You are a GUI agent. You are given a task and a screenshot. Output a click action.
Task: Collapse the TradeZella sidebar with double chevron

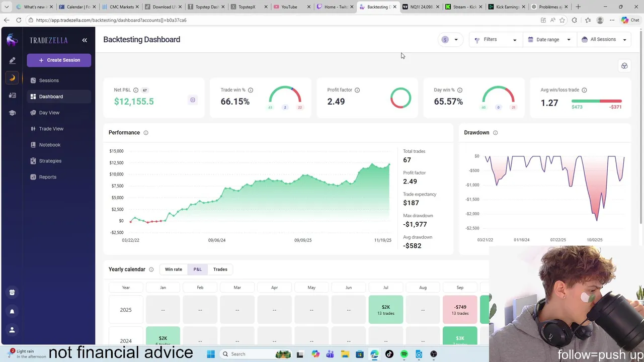coord(85,40)
